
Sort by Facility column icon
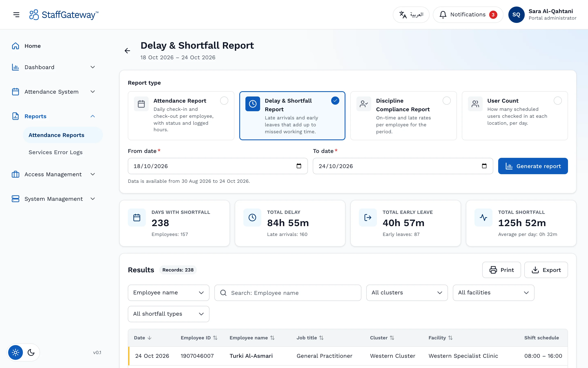tap(450, 338)
